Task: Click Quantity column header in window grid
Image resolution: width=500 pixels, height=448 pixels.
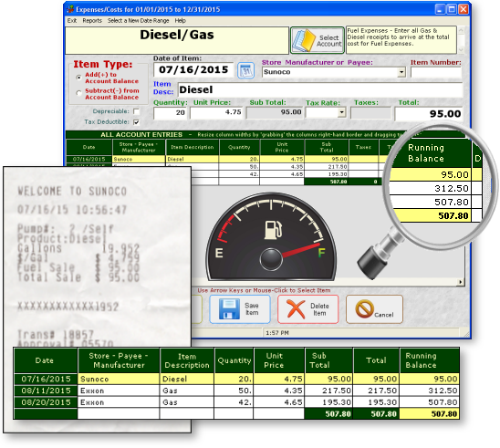Action: pos(239,147)
